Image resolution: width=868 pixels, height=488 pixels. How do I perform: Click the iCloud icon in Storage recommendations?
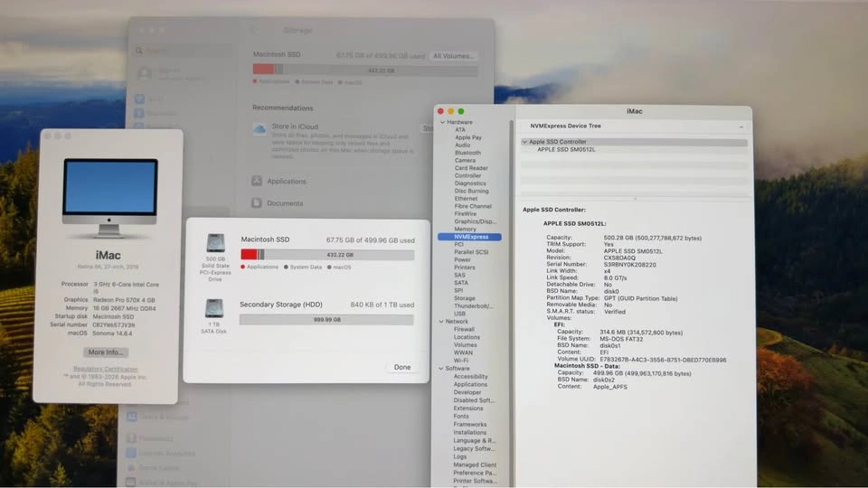(259, 129)
